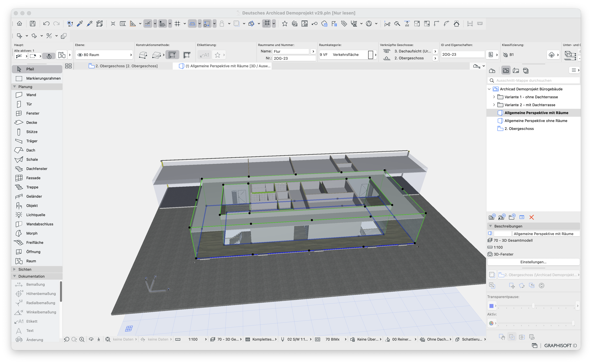Select the Fenster tool
The image size is (592, 364).
pos(37,113)
